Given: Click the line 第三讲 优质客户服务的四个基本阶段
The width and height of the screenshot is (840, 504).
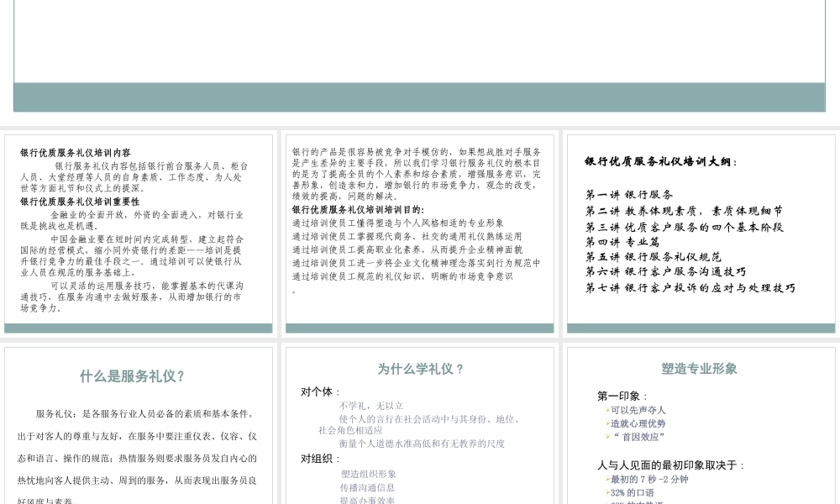Looking at the screenshot, I should (x=684, y=227).
